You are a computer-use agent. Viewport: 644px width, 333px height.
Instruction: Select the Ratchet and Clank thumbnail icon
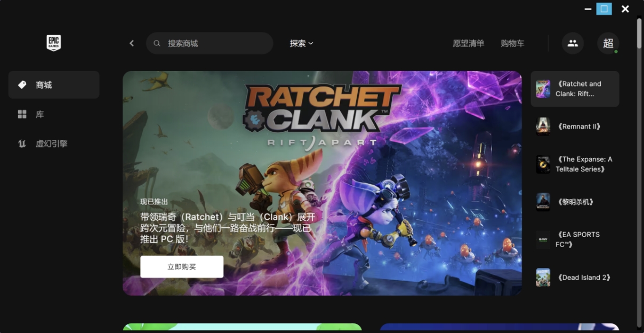pyautogui.click(x=543, y=89)
